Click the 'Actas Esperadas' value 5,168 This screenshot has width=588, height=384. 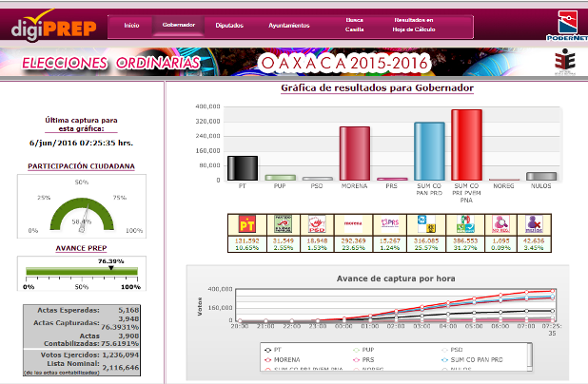[128, 310]
